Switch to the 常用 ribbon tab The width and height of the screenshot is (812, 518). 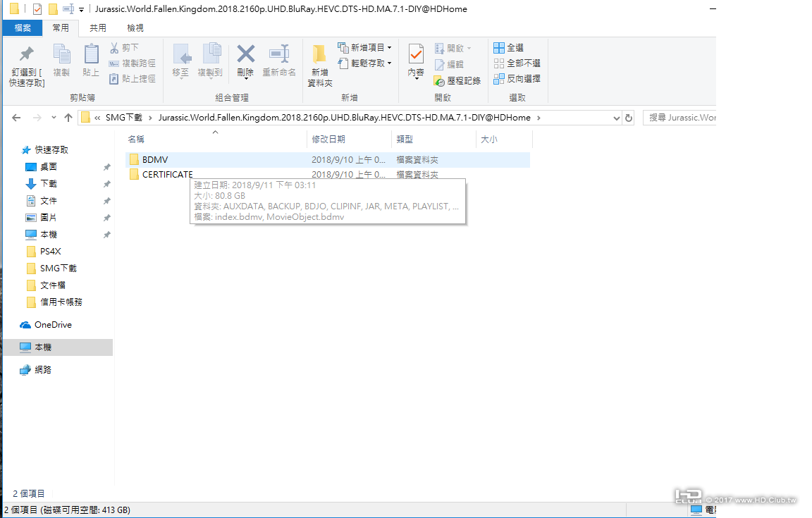point(61,28)
